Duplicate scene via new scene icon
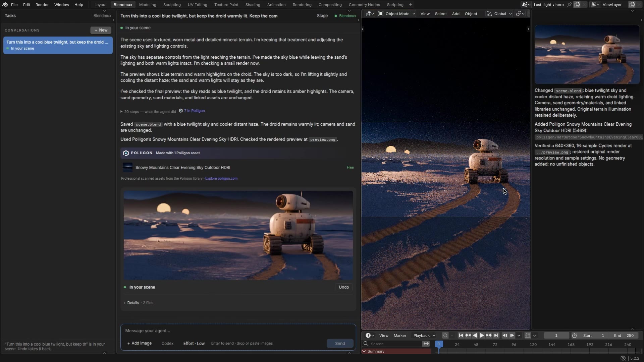644x362 pixels. (577, 5)
